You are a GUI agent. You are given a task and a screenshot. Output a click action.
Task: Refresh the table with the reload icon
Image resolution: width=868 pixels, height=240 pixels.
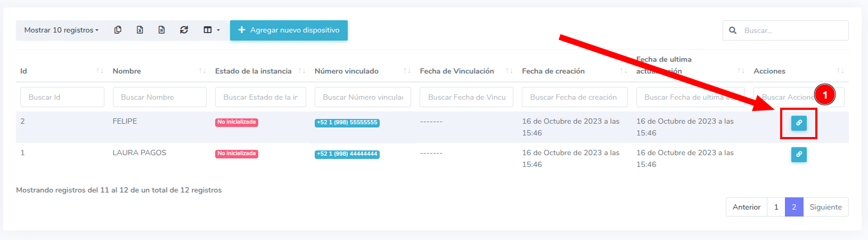184,30
